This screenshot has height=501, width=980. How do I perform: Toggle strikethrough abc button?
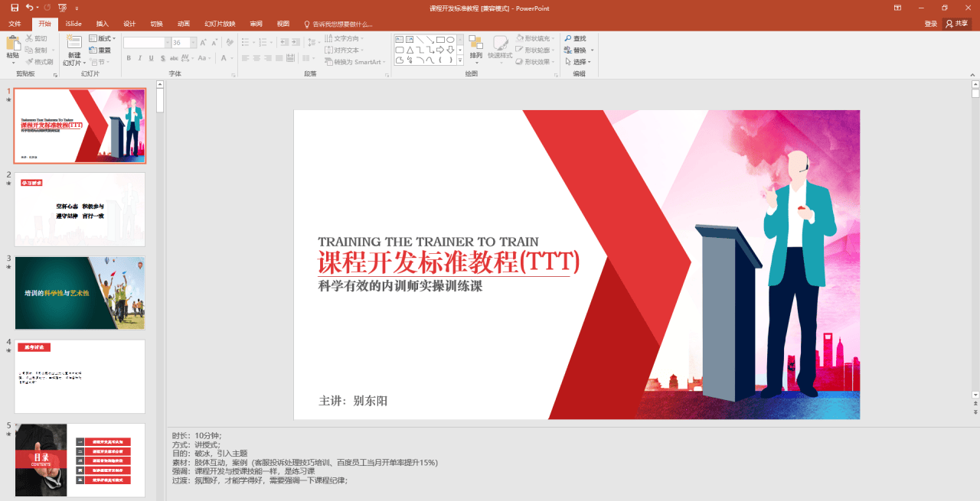click(175, 58)
